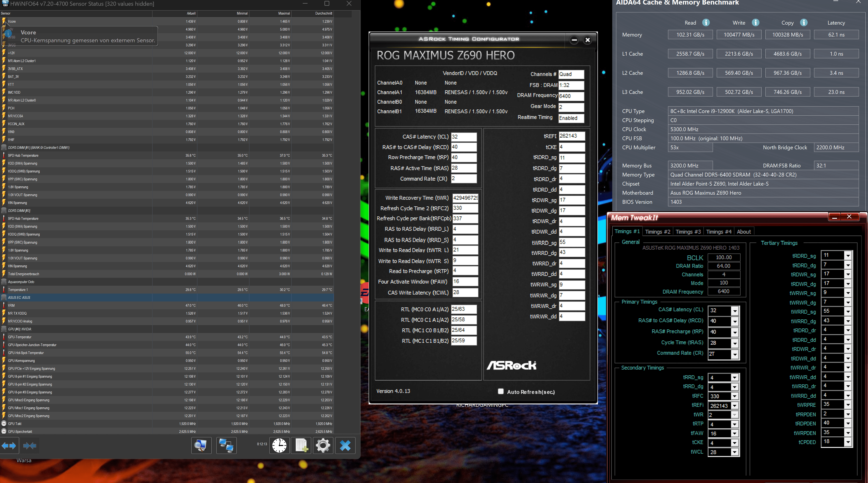Open the HWiNFO summary monitor magnifier icon
The height and width of the screenshot is (483, 868).
(x=201, y=445)
